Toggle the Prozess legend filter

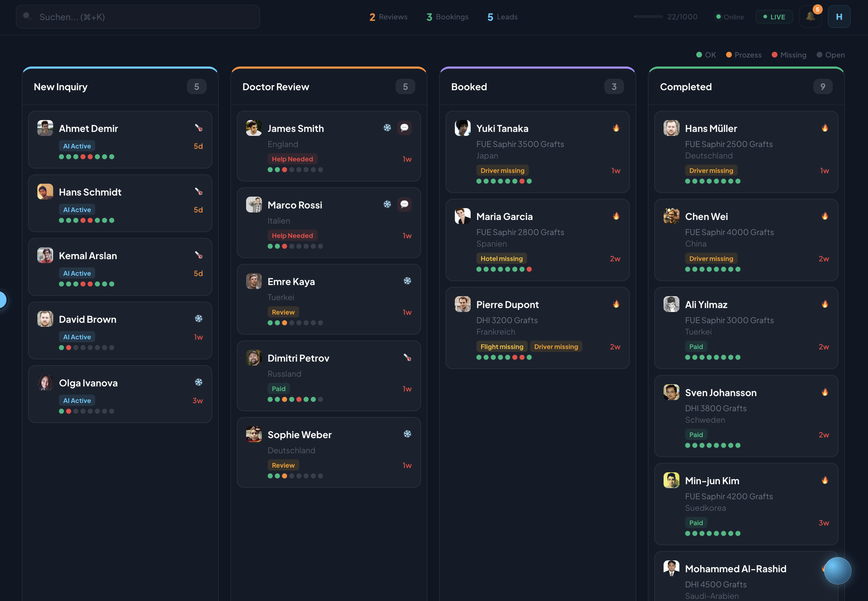tap(743, 55)
